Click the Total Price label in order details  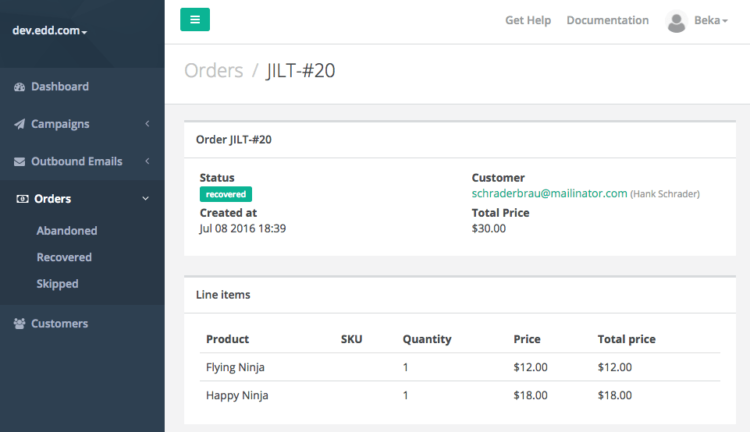[500, 213]
